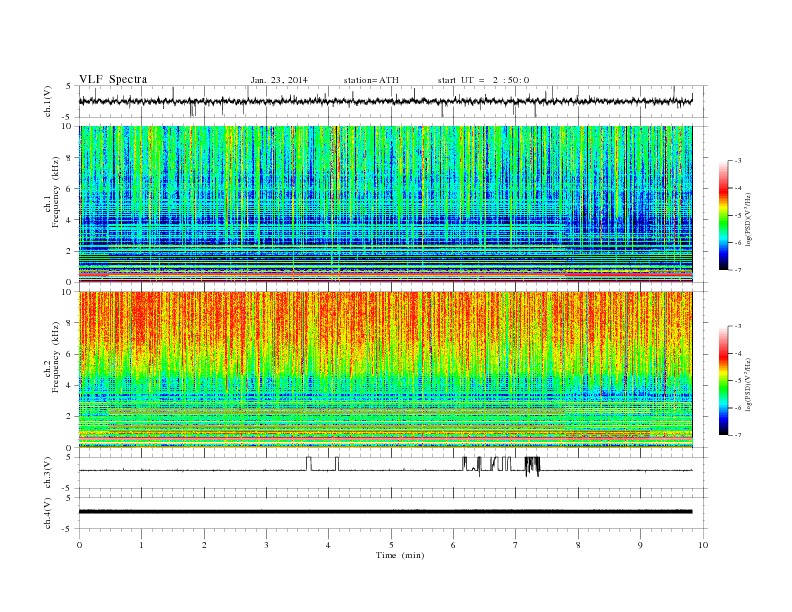Click the 'ch.4(V)' axis label
Image resolution: width=792 pixels, height=612 pixels.
coord(48,513)
